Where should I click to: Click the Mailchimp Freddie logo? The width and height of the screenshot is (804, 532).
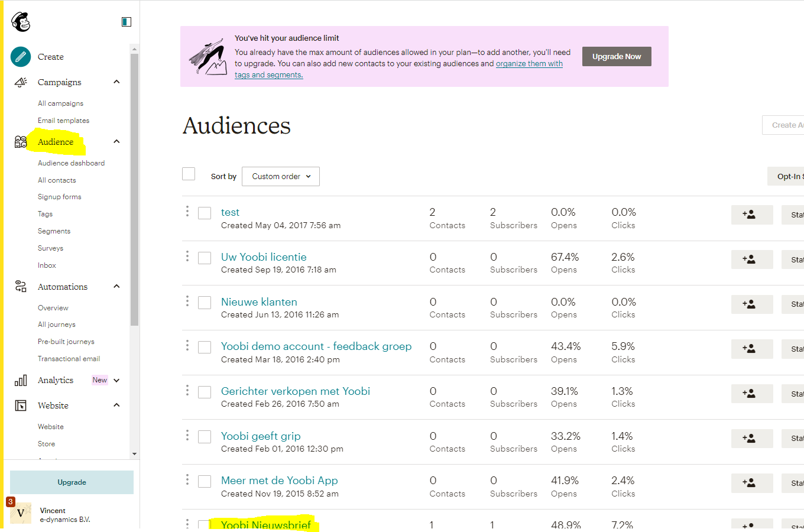coord(21,22)
